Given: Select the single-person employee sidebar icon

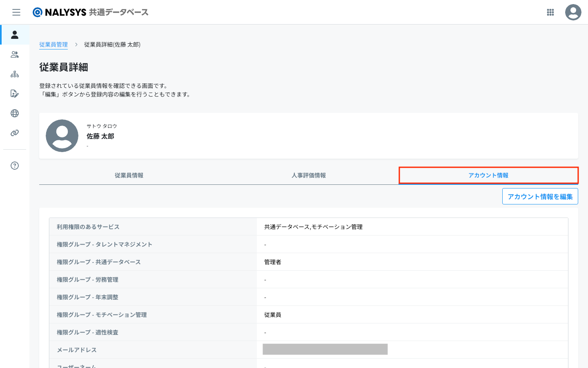Looking at the screenshot, I should (15, 35).
